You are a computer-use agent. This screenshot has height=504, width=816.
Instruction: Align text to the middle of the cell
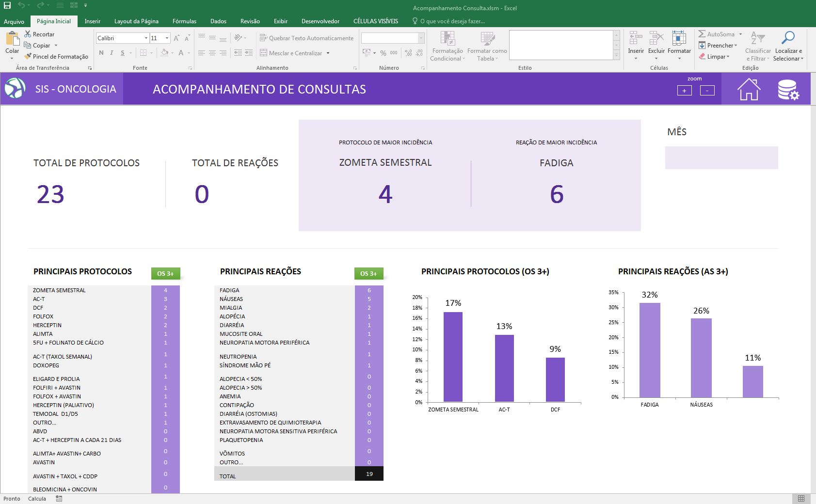212,38
